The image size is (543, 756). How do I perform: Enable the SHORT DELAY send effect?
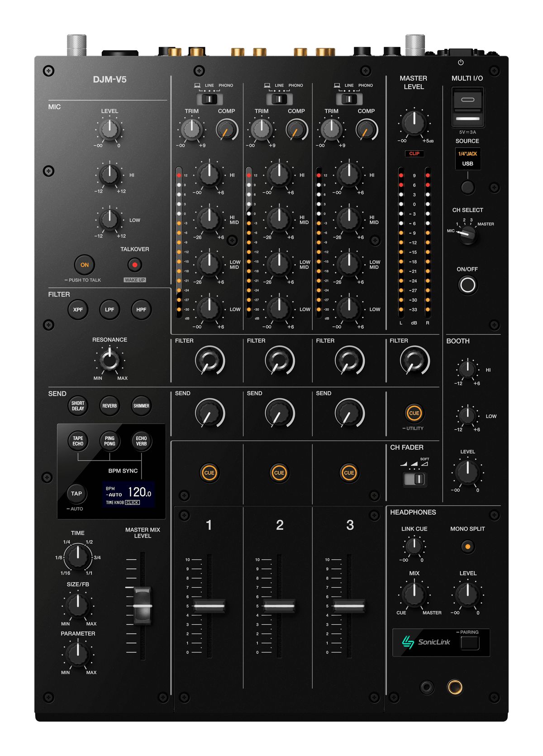78,406
